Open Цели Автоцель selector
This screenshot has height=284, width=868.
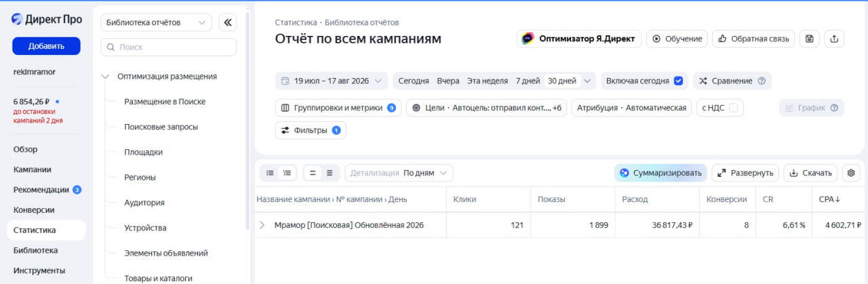click(x=486, y=108)
